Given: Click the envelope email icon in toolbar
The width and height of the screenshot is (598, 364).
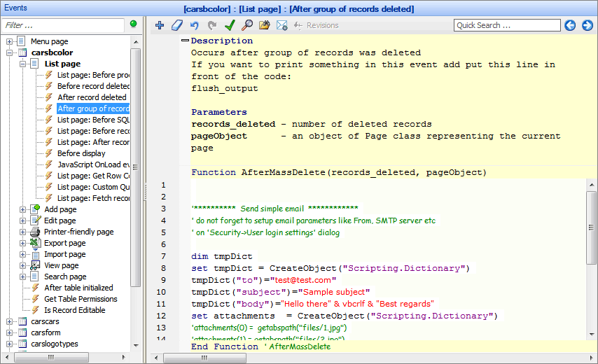Looking at the screenshot, I should click(x=281, y=25).
